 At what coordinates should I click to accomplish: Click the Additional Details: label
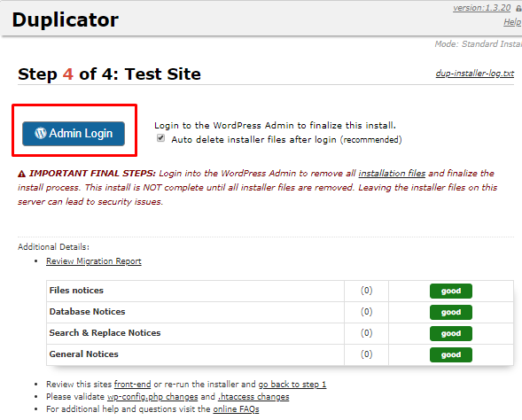(53, 247)
